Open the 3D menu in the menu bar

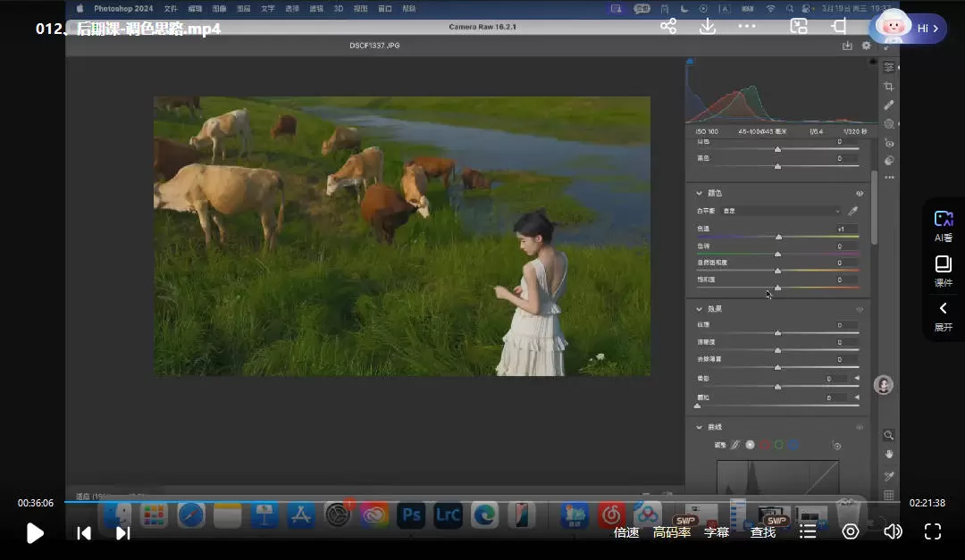point(339,9)
